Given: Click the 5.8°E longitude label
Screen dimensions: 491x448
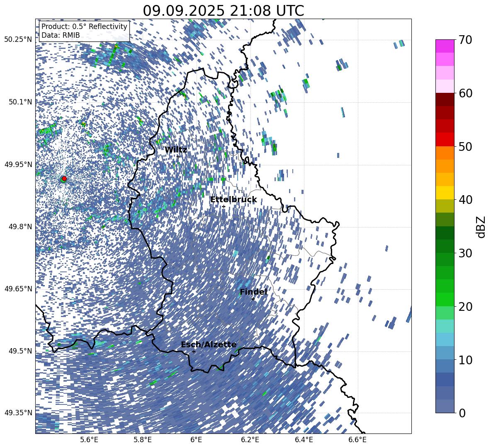Looking at the screenshot, I should (143, 440).
